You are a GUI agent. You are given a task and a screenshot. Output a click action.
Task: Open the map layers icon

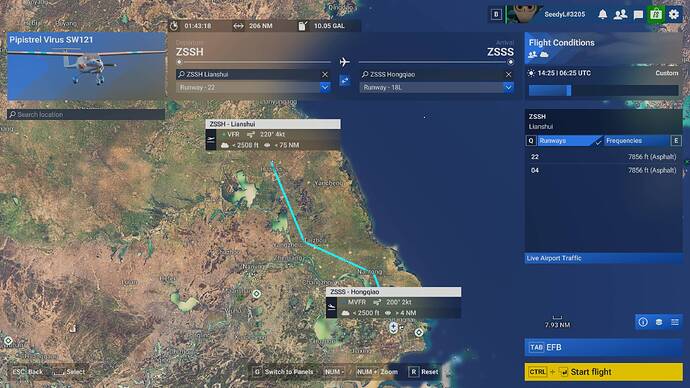(659, 322)
